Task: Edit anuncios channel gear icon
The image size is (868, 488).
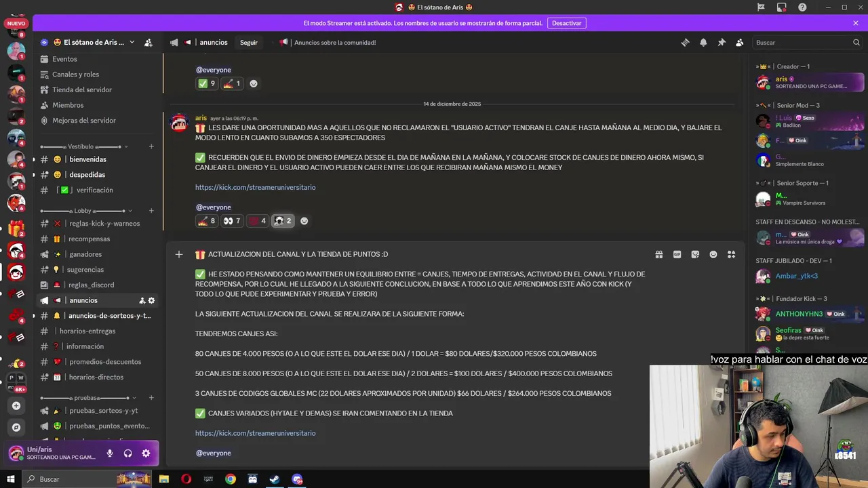Action: tap(151, 300)
